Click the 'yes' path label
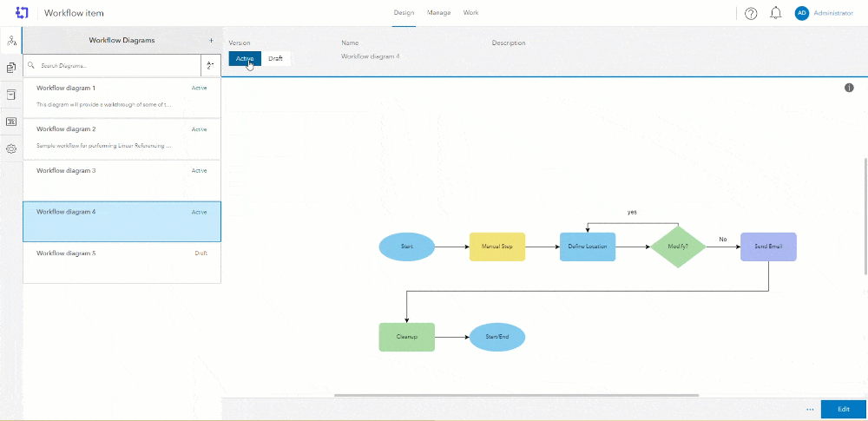 tap(632, 212)
